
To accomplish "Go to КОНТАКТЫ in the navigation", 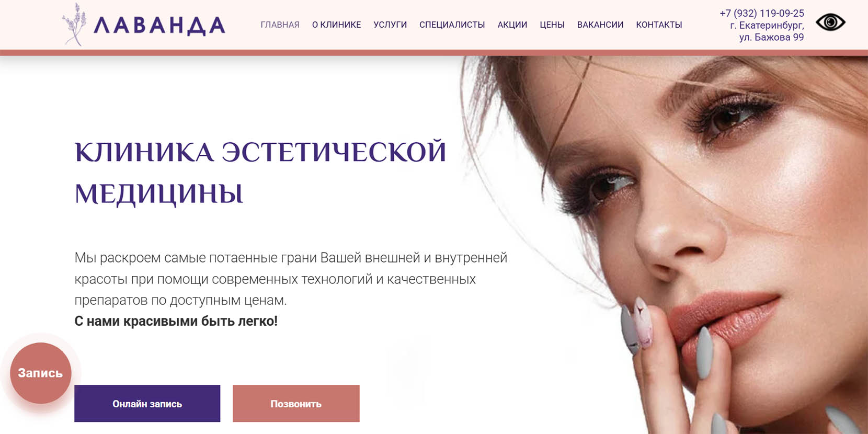I will [x=659, y=25].
